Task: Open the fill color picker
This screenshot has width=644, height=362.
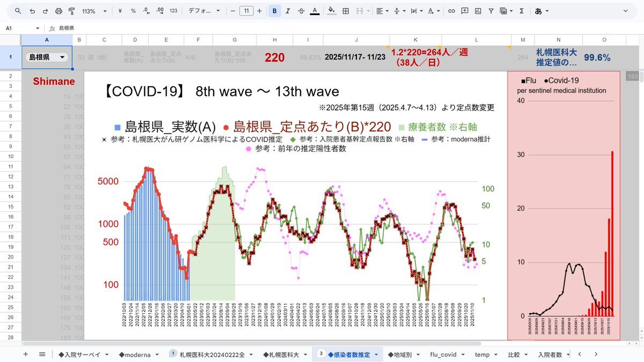Action: click(332, 11)
